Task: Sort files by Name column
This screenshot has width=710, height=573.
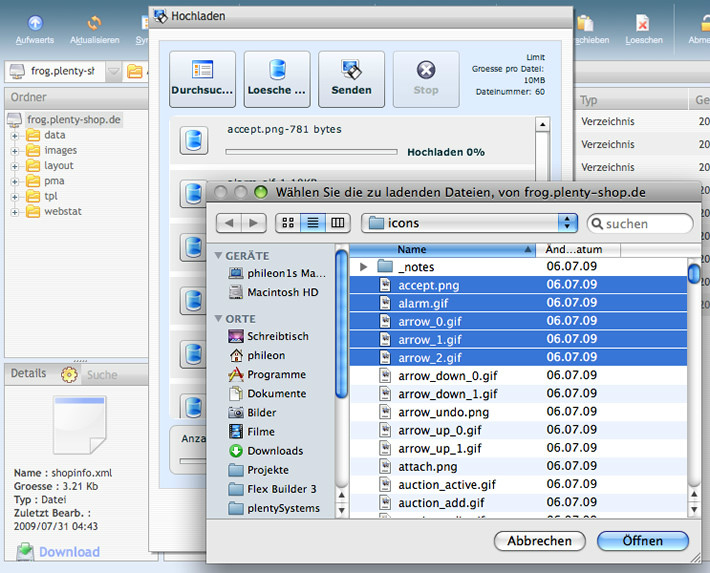Action: [442, 250]
